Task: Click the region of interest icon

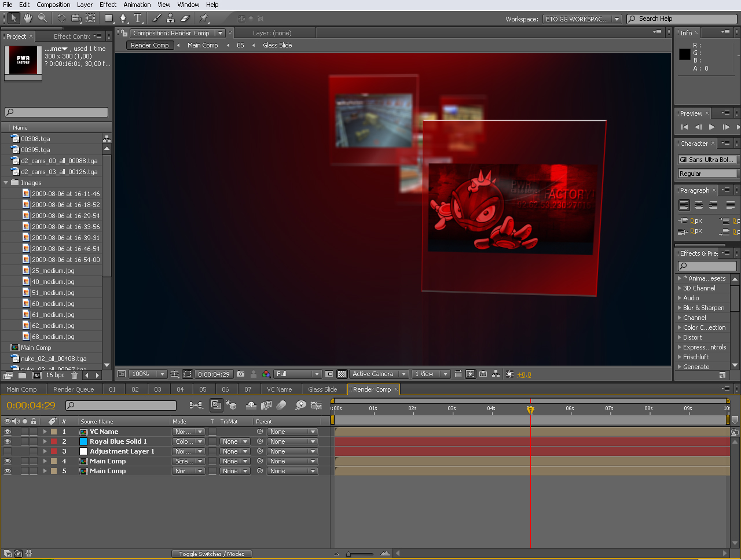Action: [329, 374]
